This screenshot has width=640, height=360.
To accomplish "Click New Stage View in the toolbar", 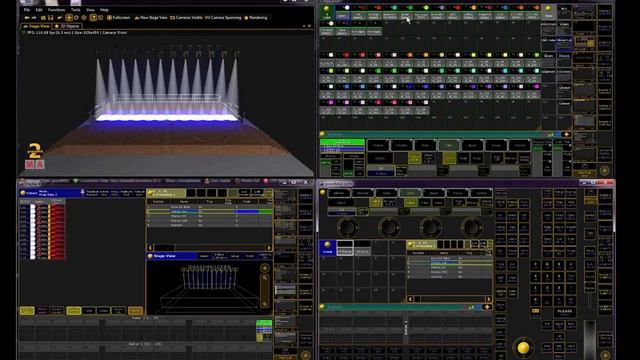I will [x=151, y=18].
